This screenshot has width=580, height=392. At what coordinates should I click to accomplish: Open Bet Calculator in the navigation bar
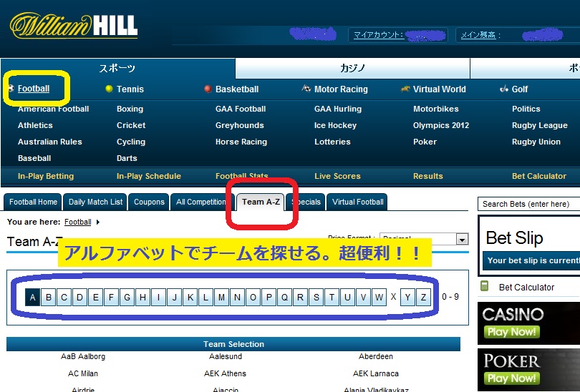point(539,176)
